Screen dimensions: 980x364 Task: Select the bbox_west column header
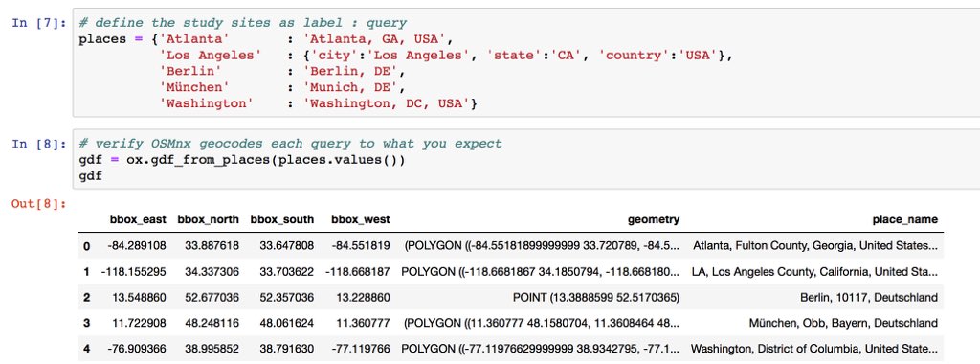(x=361, y=219)
